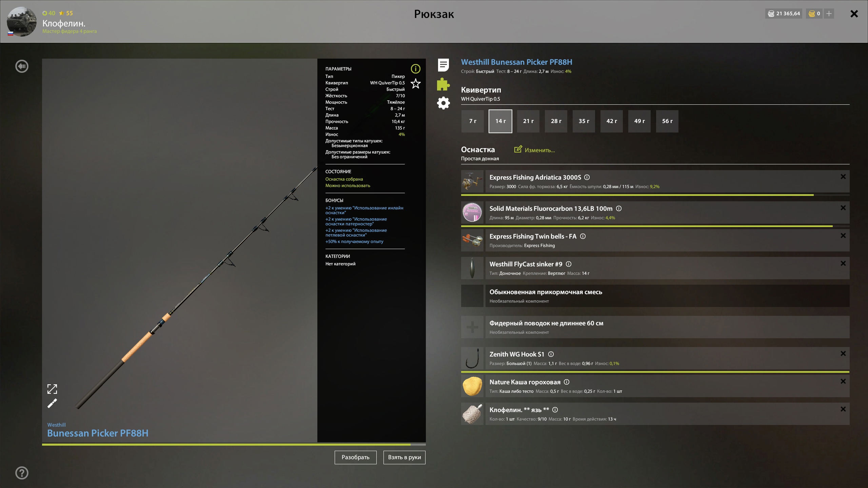
Task: Show info for Nature Каша гороховая
Action: [x=566, y=382]
